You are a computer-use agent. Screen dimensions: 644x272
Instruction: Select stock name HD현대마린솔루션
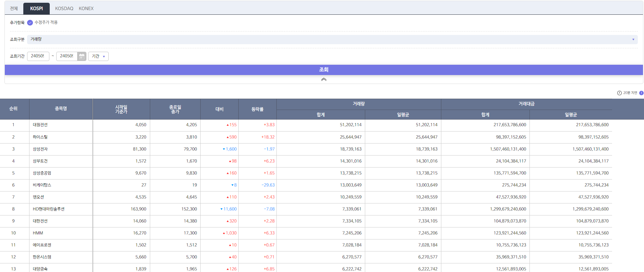point(49,209)
